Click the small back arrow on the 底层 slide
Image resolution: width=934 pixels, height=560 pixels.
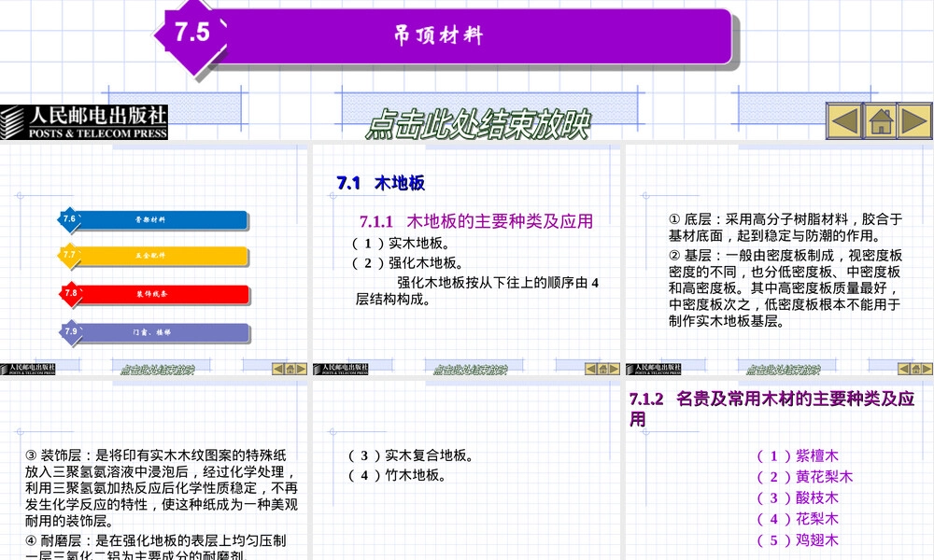(903, 369)
